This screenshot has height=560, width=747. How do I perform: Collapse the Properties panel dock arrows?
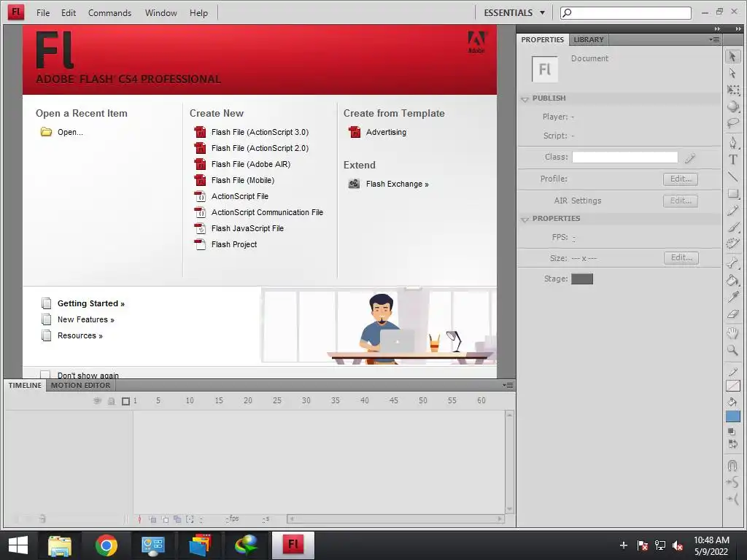click(717, 28)
